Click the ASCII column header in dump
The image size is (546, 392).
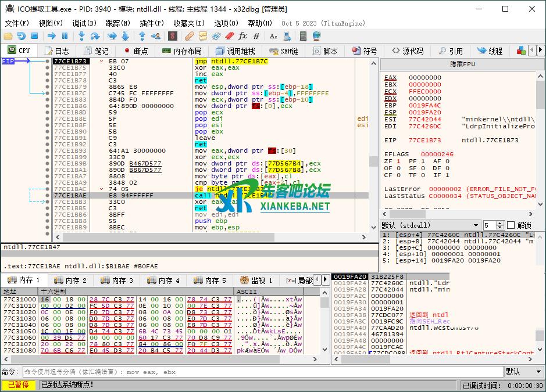coord(269,291)
